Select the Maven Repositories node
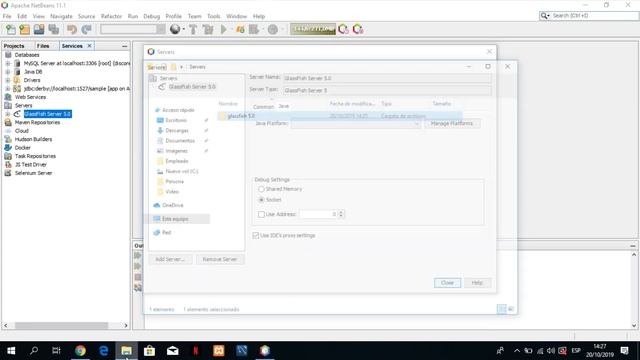 click(x=37, y=122)
